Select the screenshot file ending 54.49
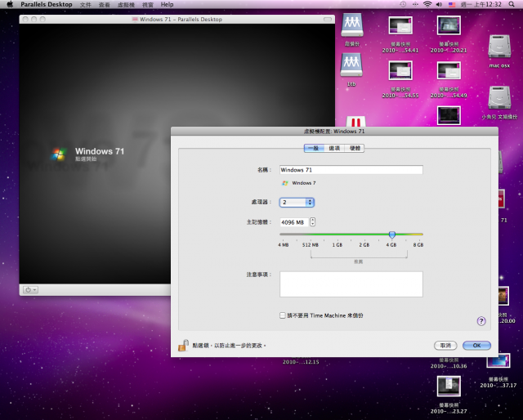The height and width of the screenshot is (420, 523). tap(449, 70)
